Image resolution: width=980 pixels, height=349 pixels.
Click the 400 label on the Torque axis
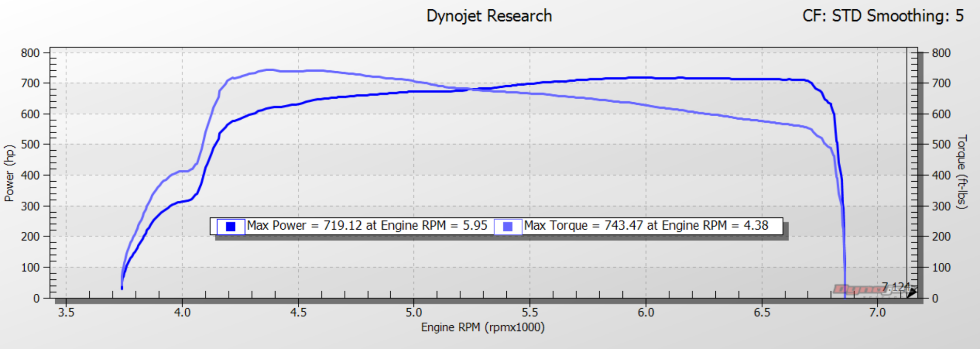(941, 176)
